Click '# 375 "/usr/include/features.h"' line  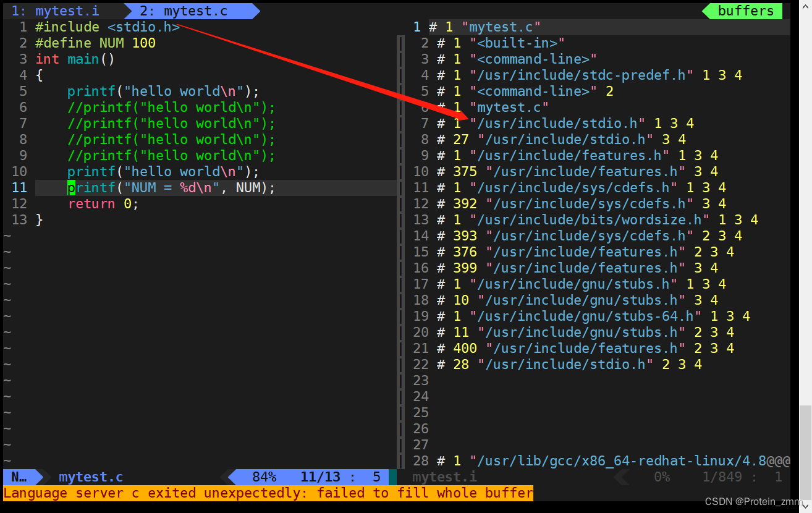[578, 172]
